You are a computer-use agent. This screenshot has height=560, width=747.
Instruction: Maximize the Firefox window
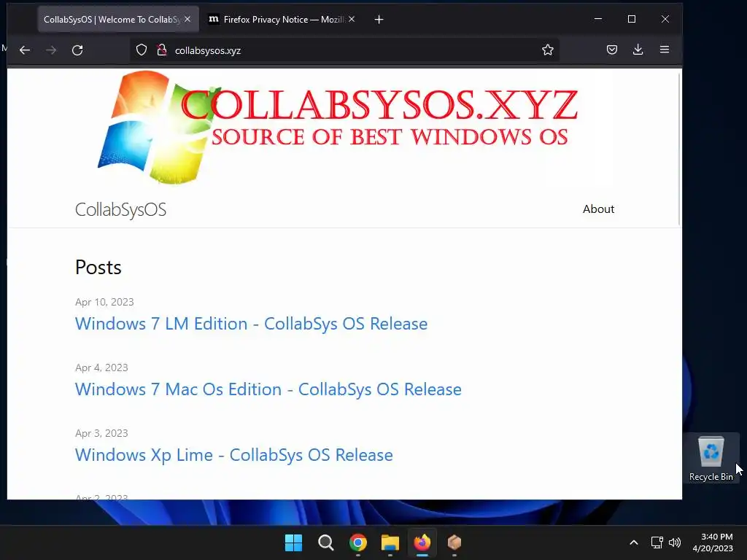(x=632, y=19)
